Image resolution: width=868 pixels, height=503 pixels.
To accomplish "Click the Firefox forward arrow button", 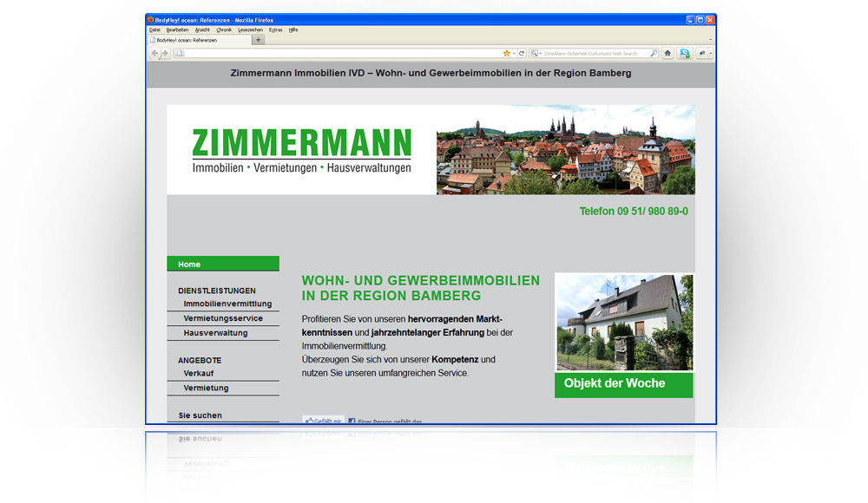I will point(165,53).
